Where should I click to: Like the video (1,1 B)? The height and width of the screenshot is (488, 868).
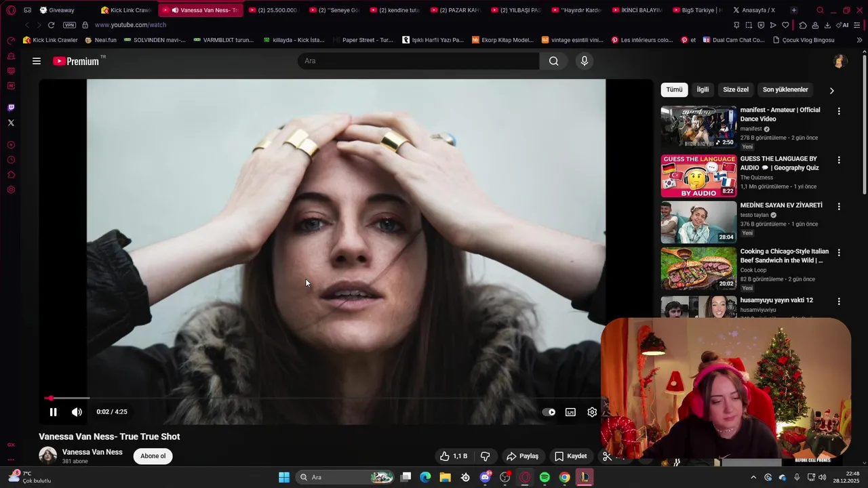(454, 456)
